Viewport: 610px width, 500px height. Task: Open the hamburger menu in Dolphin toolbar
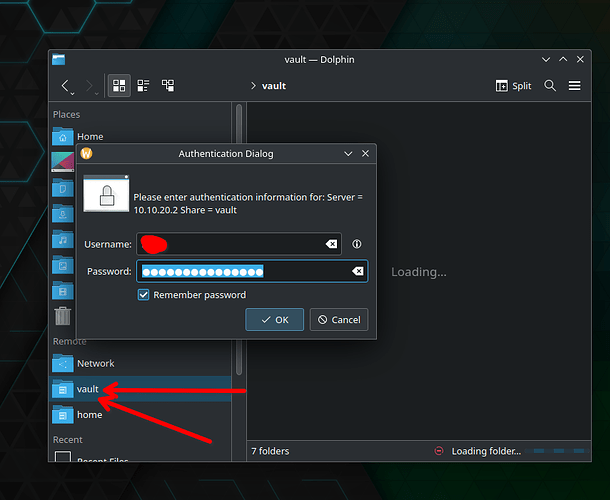click(x=575, y=86)
